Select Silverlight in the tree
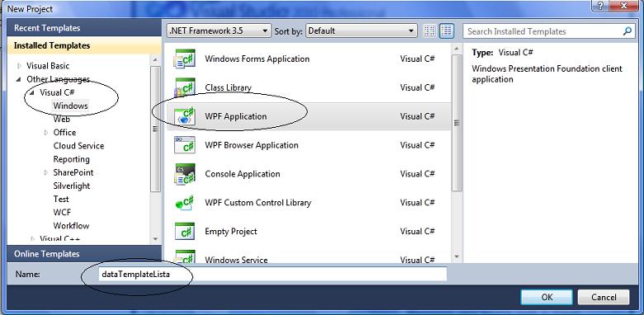This screenshot has width=644, height=315. click(72, 186)
